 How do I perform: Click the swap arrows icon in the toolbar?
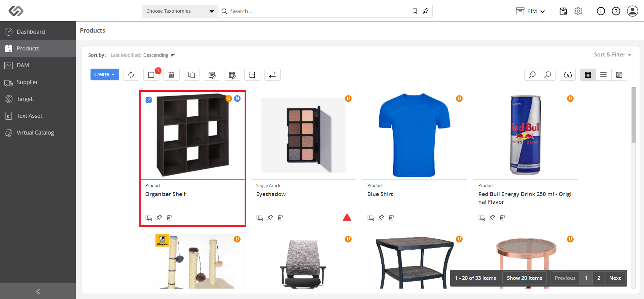tap(273, 75)
